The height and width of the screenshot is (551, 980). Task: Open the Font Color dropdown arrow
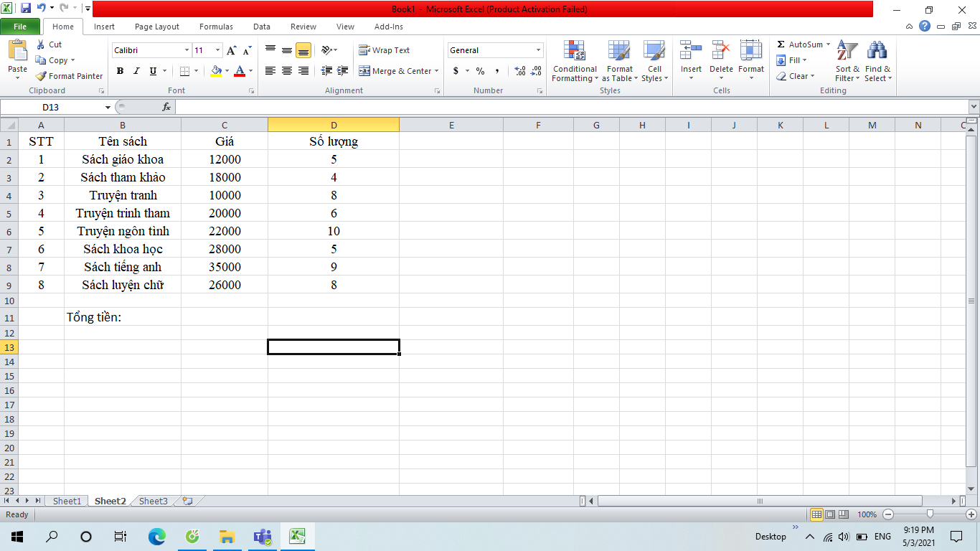250,71
